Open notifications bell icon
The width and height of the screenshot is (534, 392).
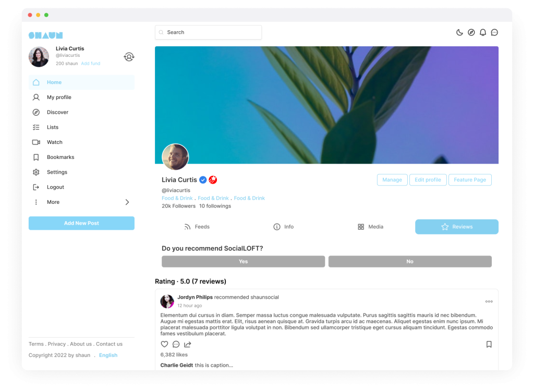click(482, 32)
